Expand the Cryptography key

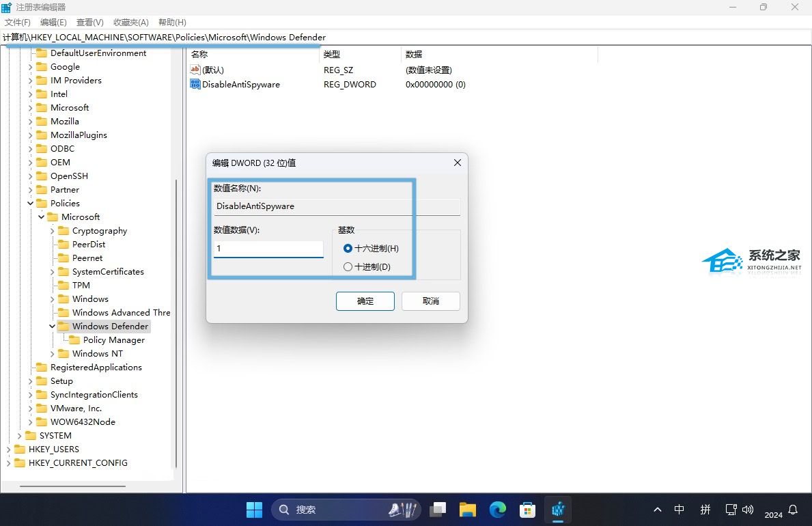52,231
